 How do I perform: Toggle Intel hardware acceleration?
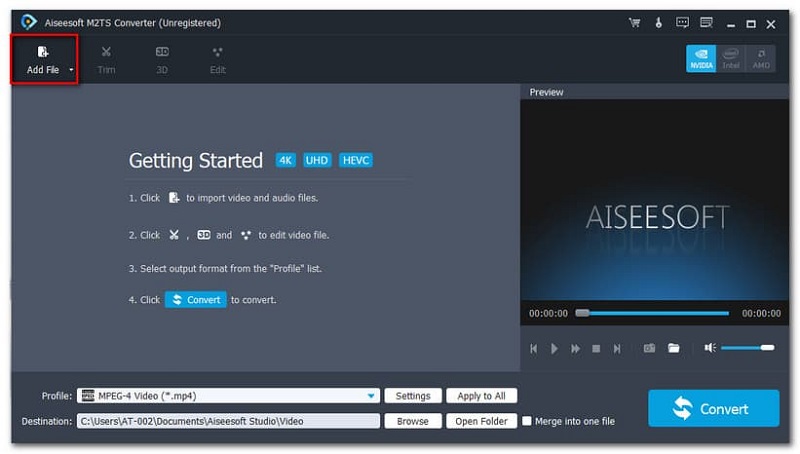point(731,58)
